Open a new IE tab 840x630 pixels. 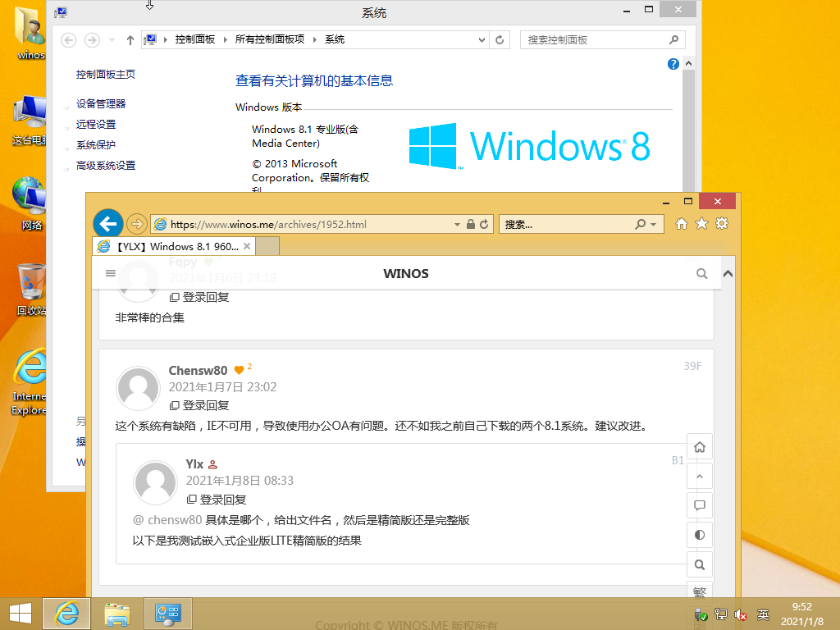pos(267,246)
